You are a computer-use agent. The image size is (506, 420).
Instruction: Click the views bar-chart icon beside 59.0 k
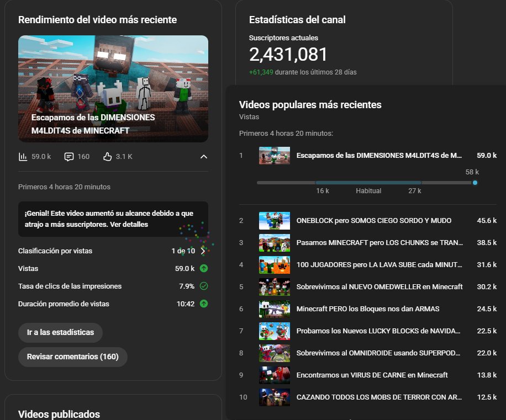click(x=23, y=157)
